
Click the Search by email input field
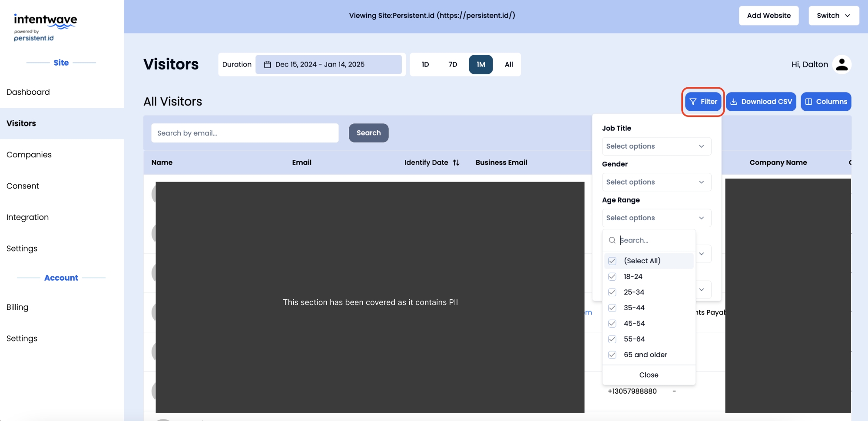tap(245, 133)
